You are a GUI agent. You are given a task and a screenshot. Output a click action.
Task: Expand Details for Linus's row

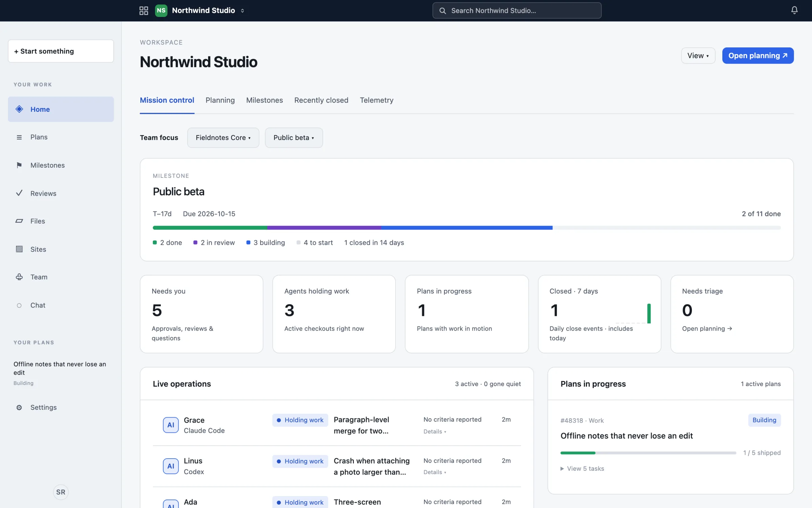tap(435, 472)
